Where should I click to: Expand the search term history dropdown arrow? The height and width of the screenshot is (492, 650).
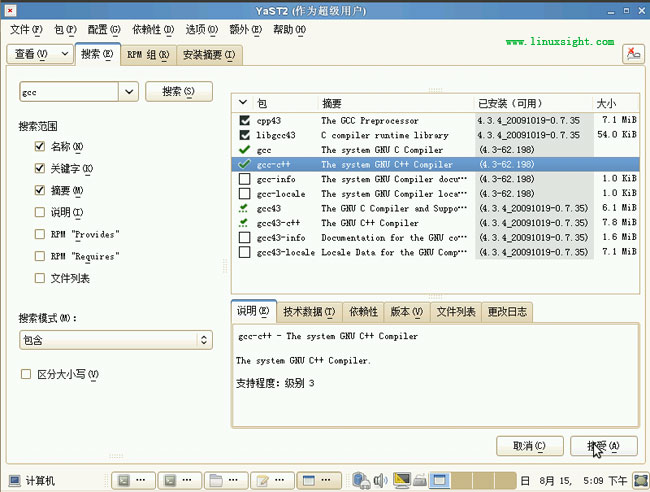click(129, 92)
